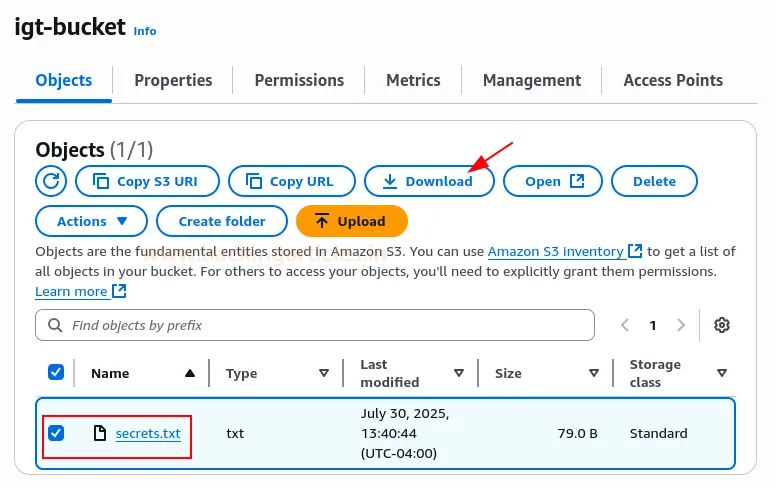Screen dimensions: 775x487
Task: Sort objects by Name column
Action: click(190, 373)
